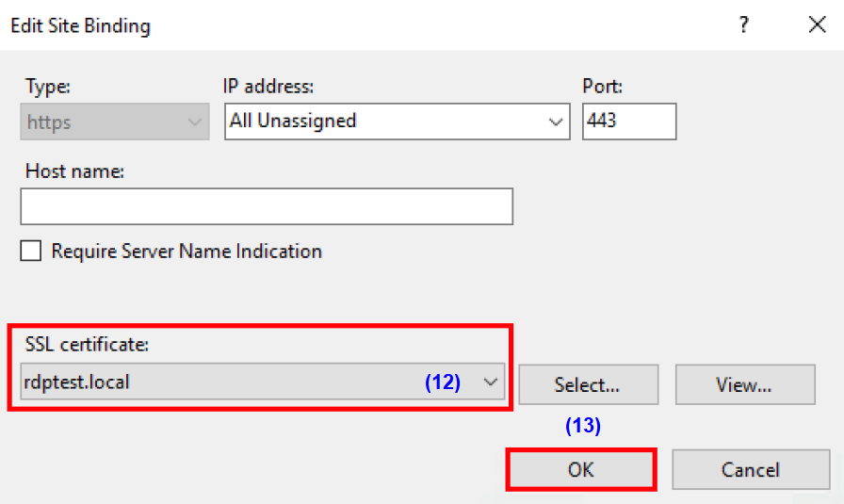The height and width of the screenshot is (504, 844).
Task: Expand the SSL certificate dropdown arrow
Action: click(490, 382)
